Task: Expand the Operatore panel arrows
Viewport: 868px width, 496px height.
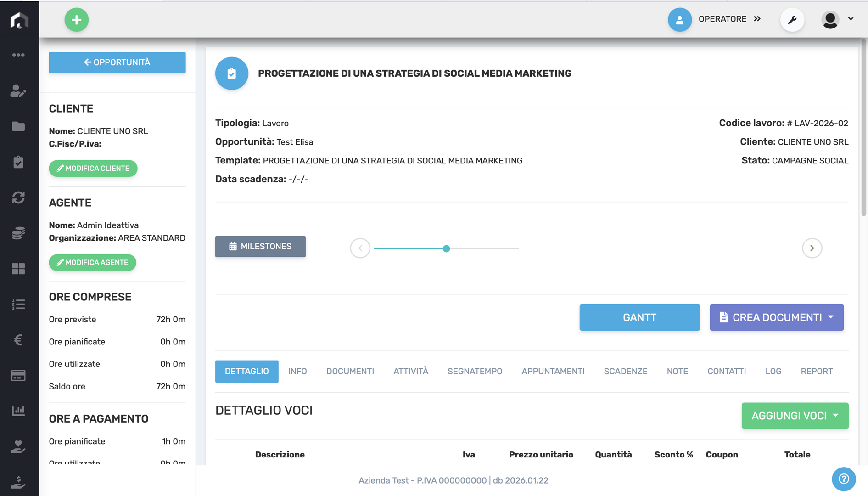Action: coord(757,19)
